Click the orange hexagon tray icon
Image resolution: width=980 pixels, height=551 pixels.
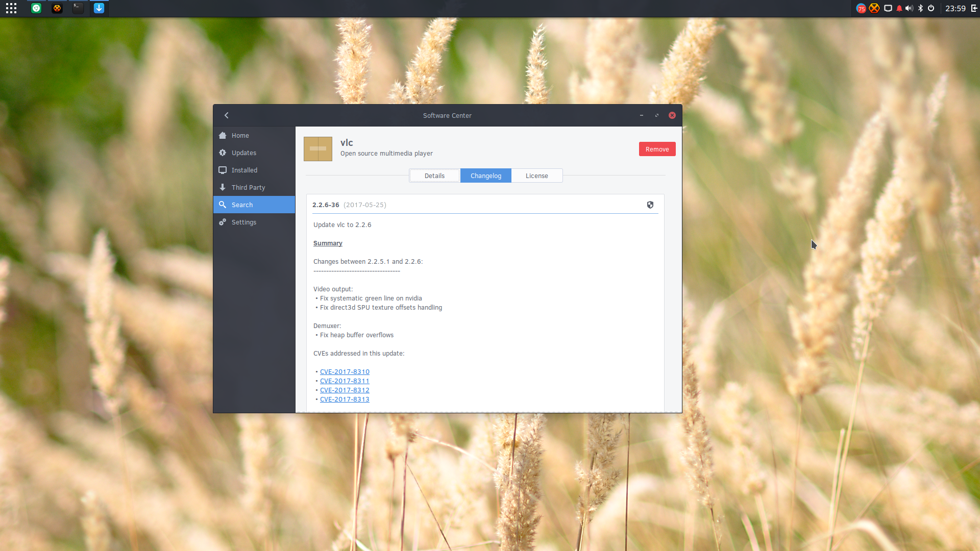[874, 8]
